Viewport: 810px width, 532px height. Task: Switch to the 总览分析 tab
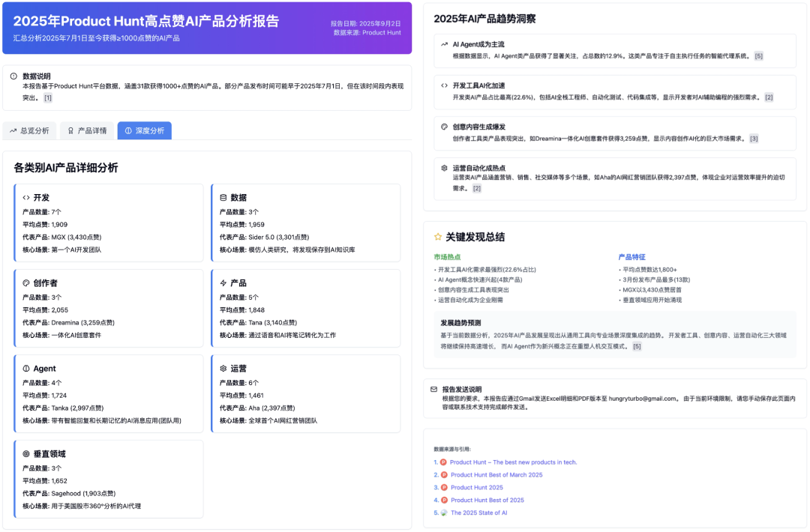(29, 130)
